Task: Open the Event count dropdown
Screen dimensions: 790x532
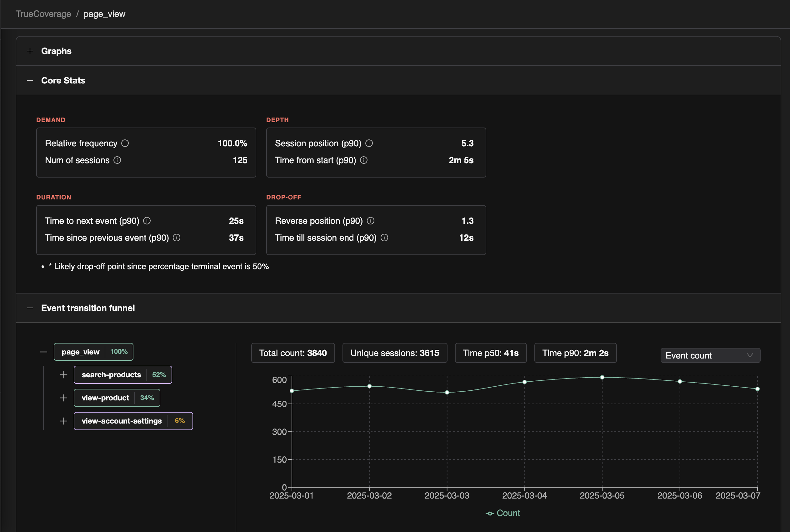Action: click(x=710, y=355)
